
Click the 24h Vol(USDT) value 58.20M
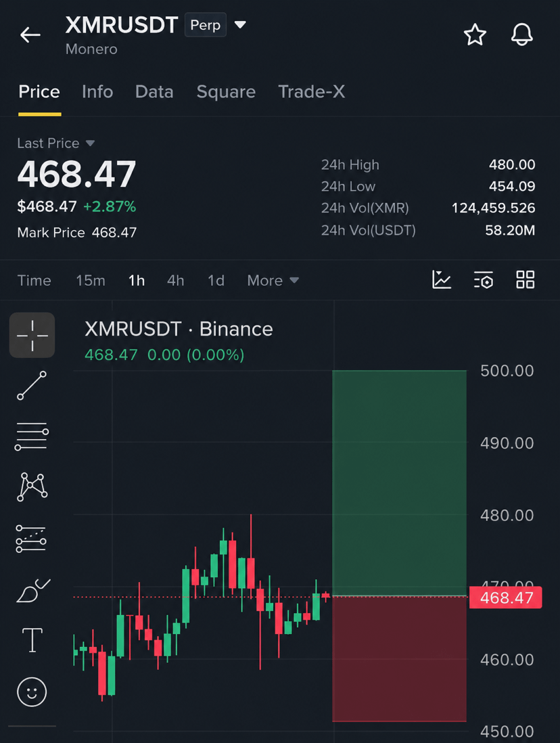coord(510,230)
